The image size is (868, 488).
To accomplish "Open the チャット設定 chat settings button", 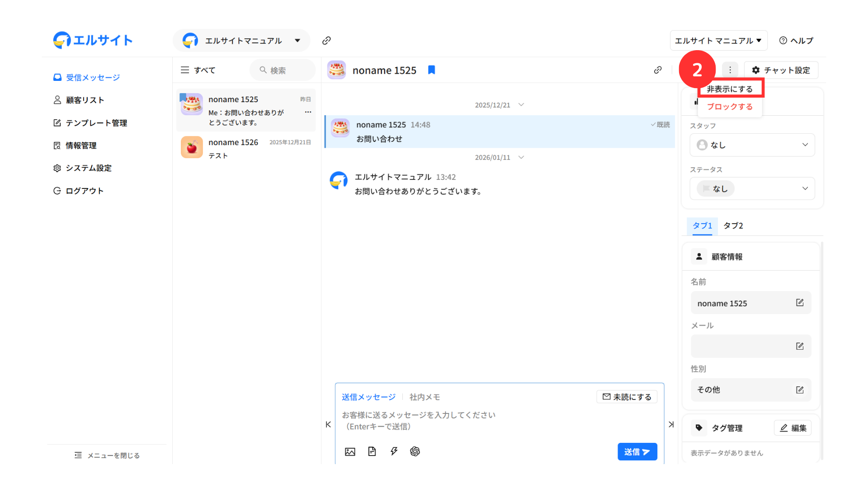I will 781,70.
